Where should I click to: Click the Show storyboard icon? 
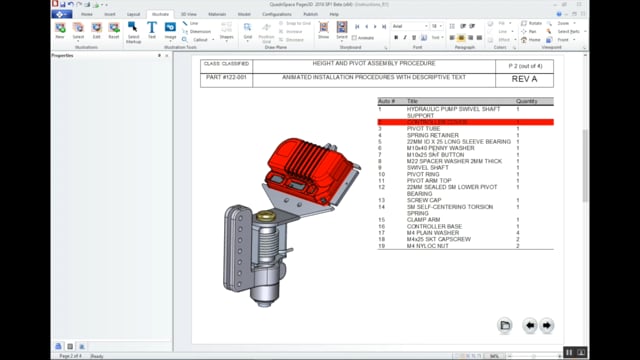(324, 27)
